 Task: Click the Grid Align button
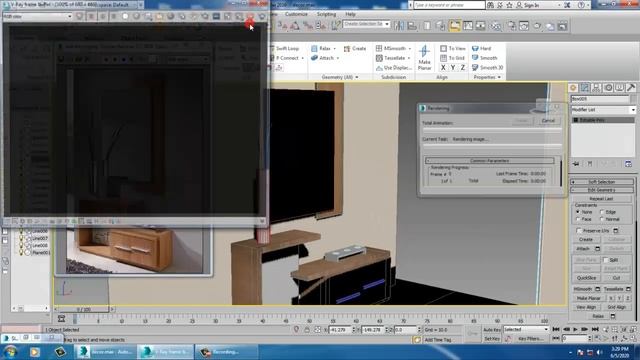point(616,307)
